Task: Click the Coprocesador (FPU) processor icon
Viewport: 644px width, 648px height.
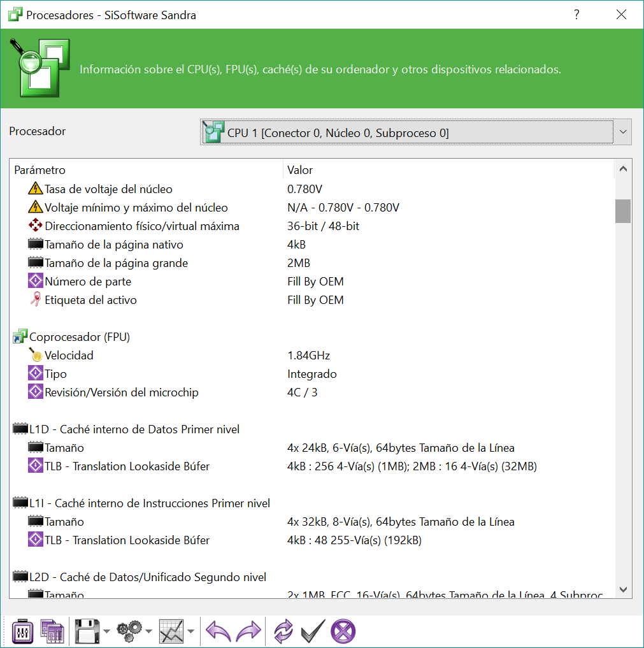Action: [x=20, y=336]
